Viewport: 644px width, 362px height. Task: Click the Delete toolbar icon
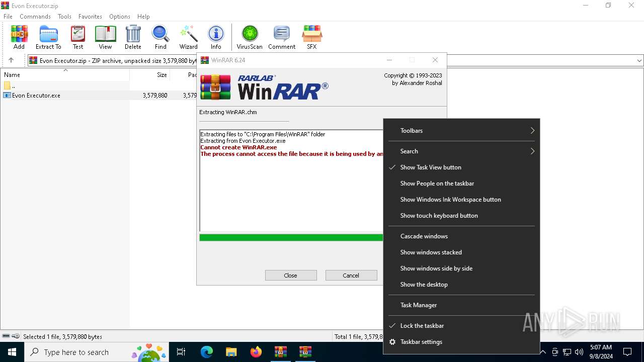tap(133, 38)
